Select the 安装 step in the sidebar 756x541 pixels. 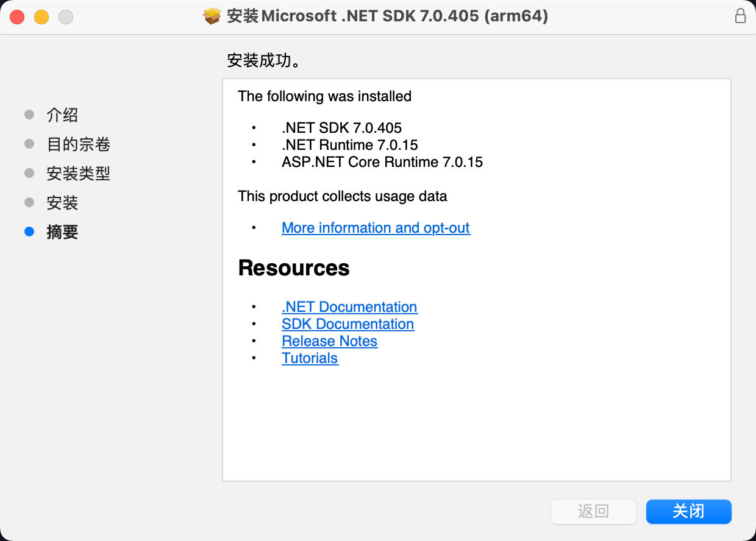click(62, 203)
